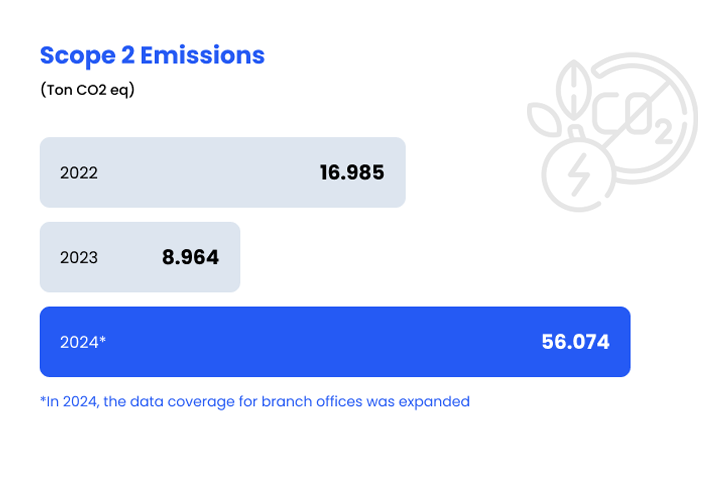Click the 56.074 value
728x489 pixels.
point(576,342)
